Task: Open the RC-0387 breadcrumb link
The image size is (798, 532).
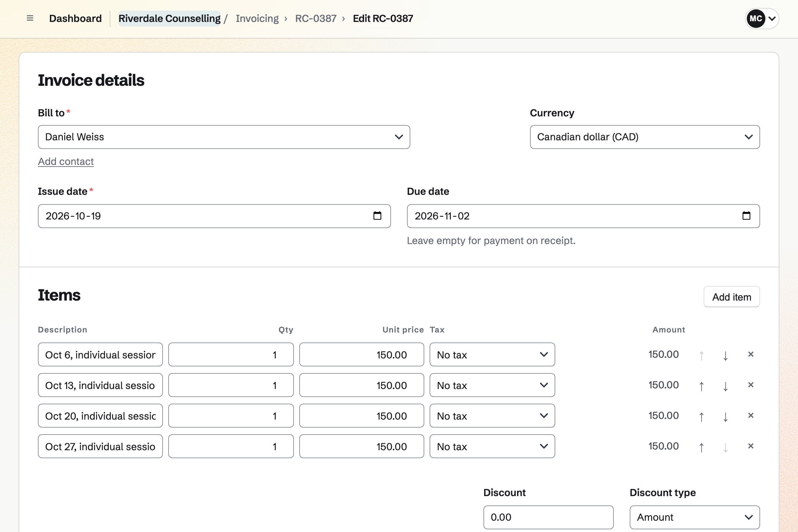Action: coord(316,18)
